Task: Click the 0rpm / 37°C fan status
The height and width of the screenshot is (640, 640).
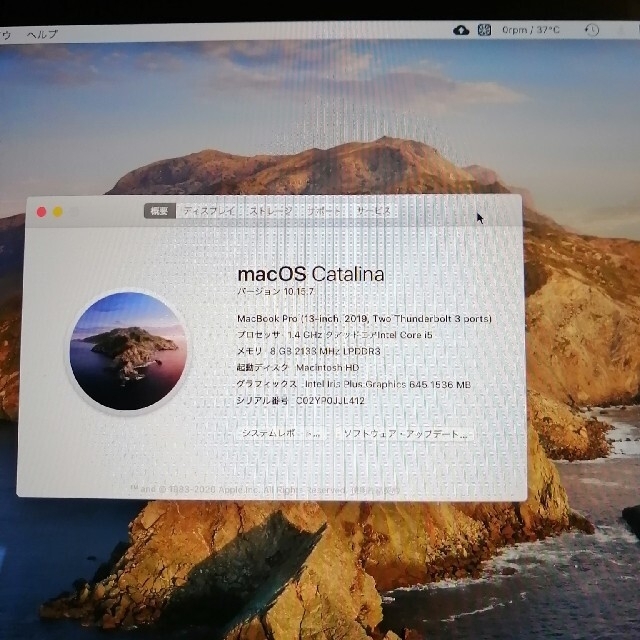Action: tap(531, 30)
